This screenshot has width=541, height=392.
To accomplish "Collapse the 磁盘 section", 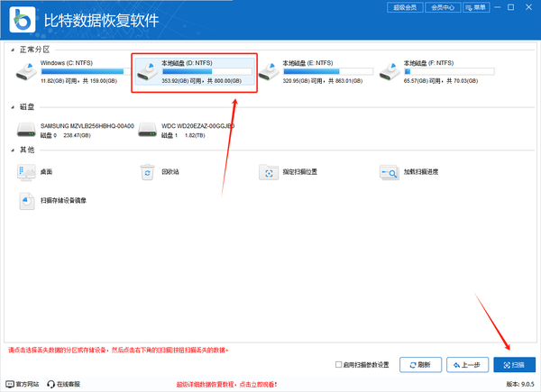I will pyautogui.click(x=13, y=107).
